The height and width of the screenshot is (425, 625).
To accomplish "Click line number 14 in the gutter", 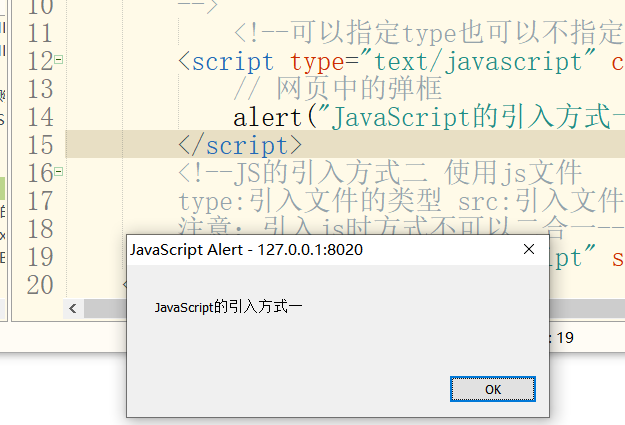I will click(40, 117).
